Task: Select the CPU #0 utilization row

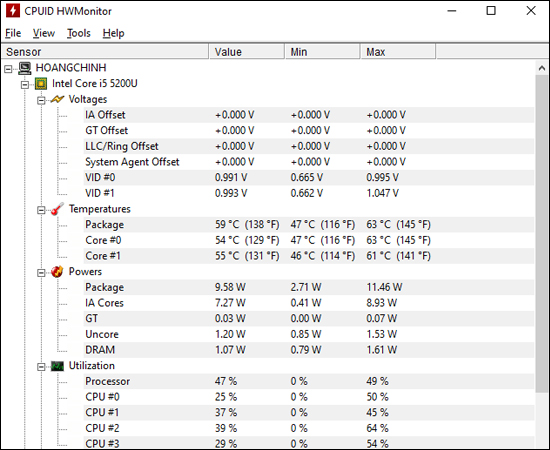Action: tap(309, 397)
